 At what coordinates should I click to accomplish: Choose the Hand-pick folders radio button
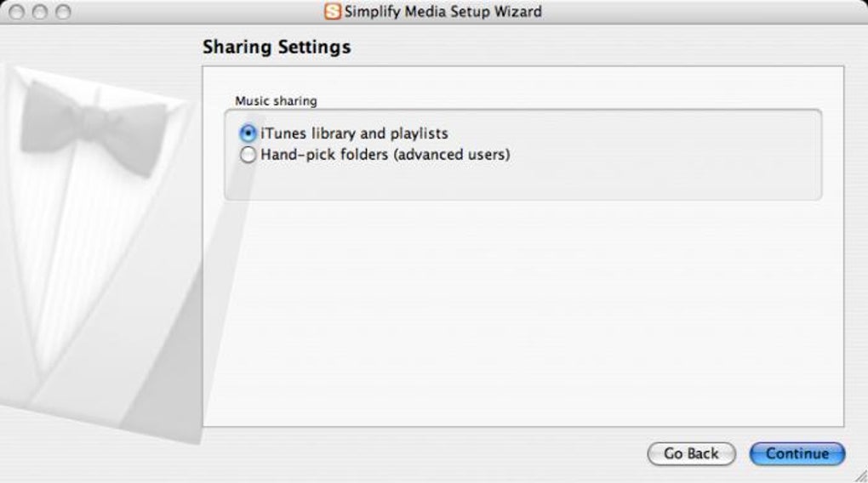[x=248, y=155]
